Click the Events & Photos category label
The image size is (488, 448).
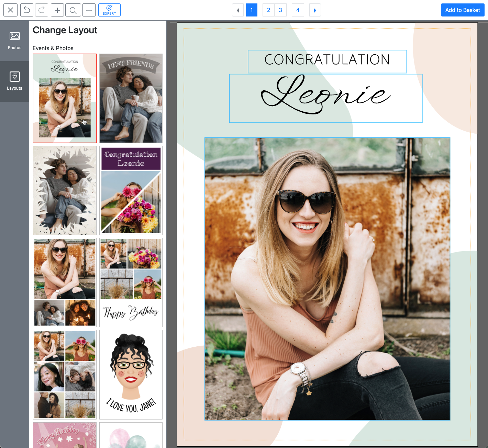coord(53,48)
